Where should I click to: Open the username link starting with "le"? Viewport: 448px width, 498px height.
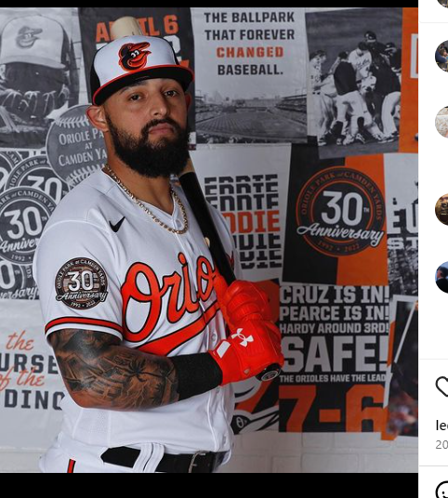[x=442, y=426]
